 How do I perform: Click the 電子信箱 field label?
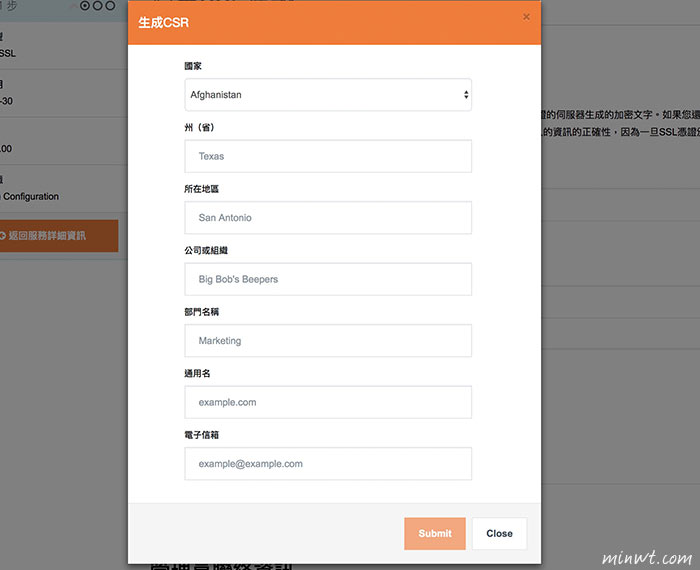pyautogui.click(x=201, y=435)
